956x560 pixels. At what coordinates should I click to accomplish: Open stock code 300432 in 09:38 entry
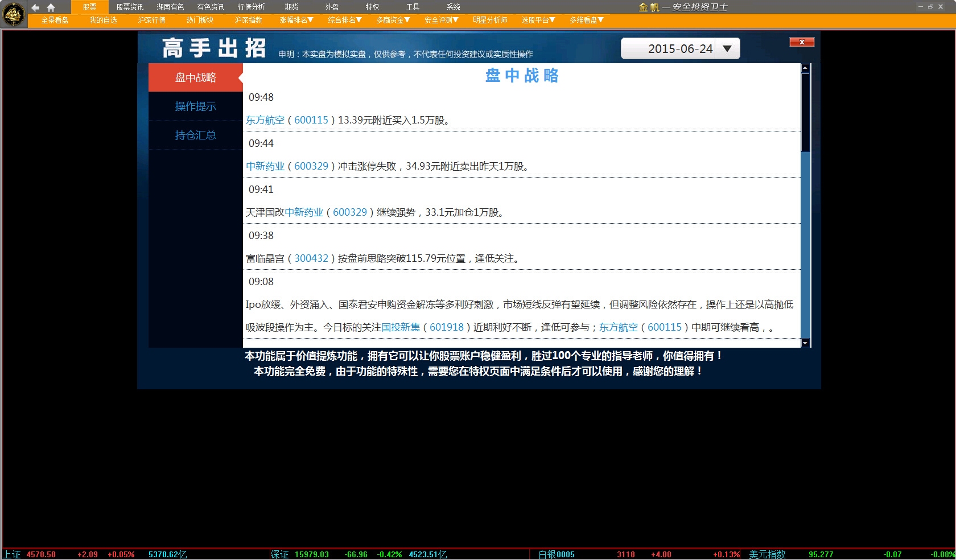coord(311,258)
